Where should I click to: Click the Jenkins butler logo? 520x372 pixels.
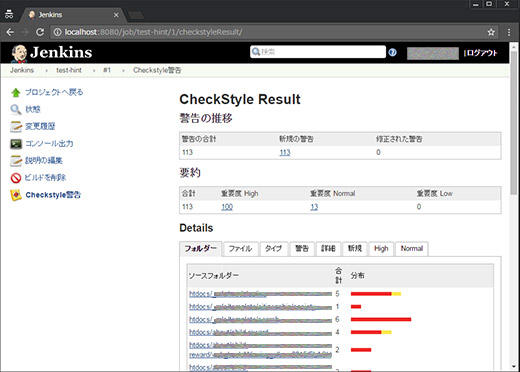point(19,53)
